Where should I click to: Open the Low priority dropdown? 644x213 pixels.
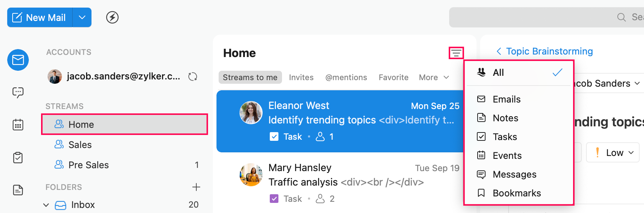[613, 152]
